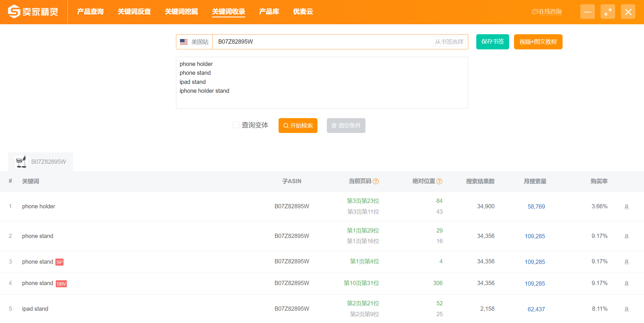This screenshot has height=323, width=644.
Task: Click the 卖家精灵 logo icon
Action: pyautogui.click(x=14, y=12)
